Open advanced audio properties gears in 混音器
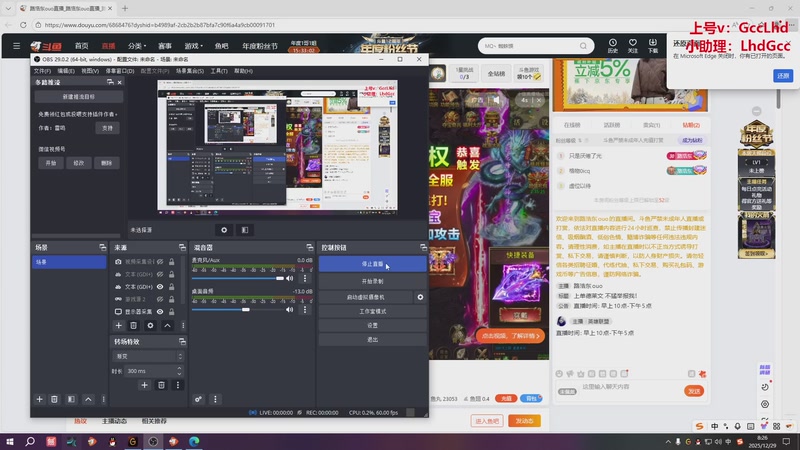 (x=198, y=399)
